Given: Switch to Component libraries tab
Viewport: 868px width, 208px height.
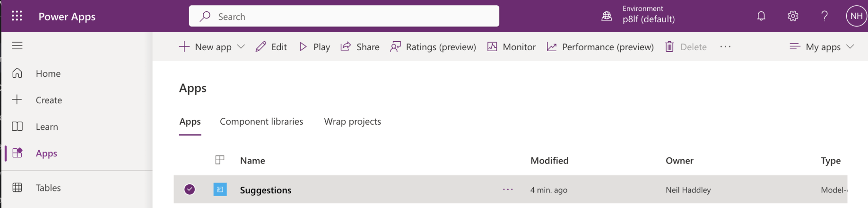Looking at the screenshot, I should coord(261,121).
